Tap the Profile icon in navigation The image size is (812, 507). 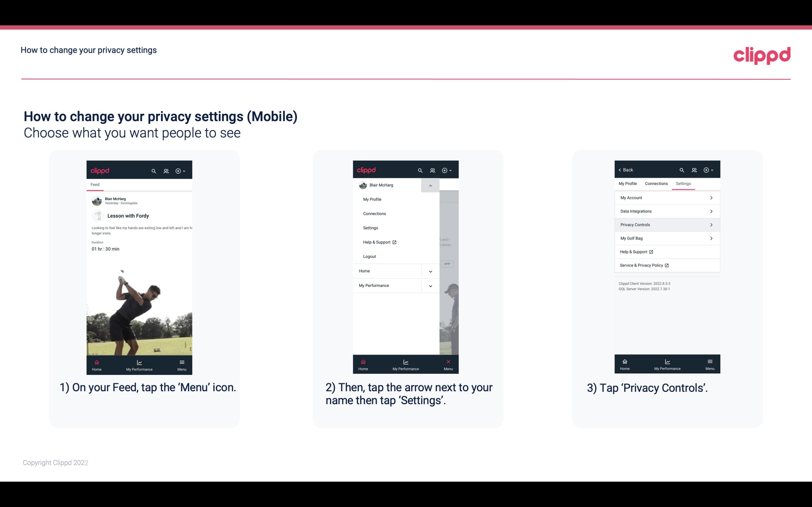pyautogui.click(x=166, y=171)
